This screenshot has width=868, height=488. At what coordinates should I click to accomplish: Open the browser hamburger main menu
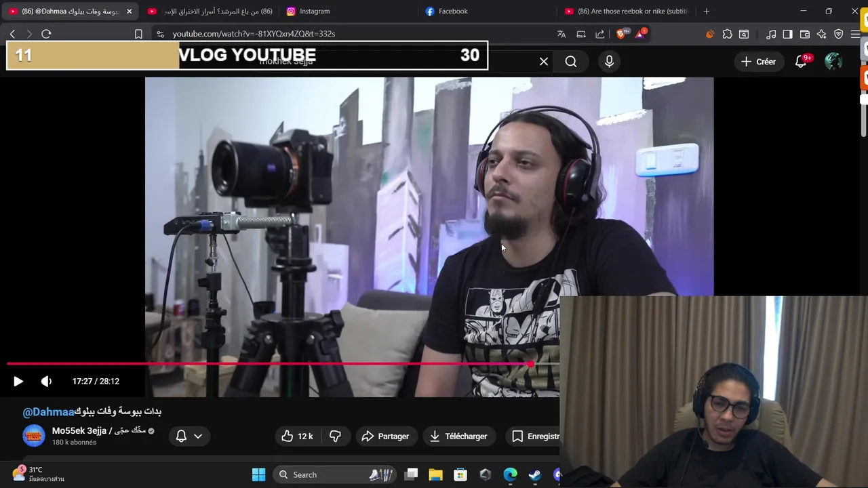click(855, 34)
